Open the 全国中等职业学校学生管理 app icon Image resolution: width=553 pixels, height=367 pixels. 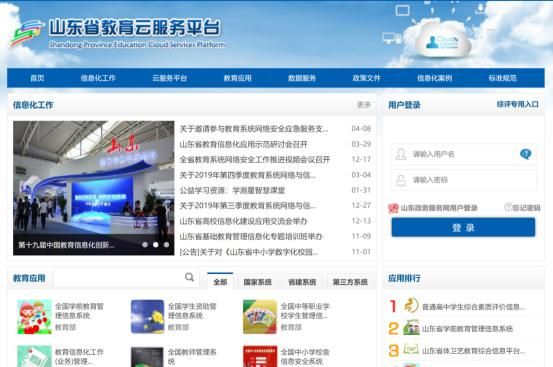pyautogui.click(x=260, y=317)
